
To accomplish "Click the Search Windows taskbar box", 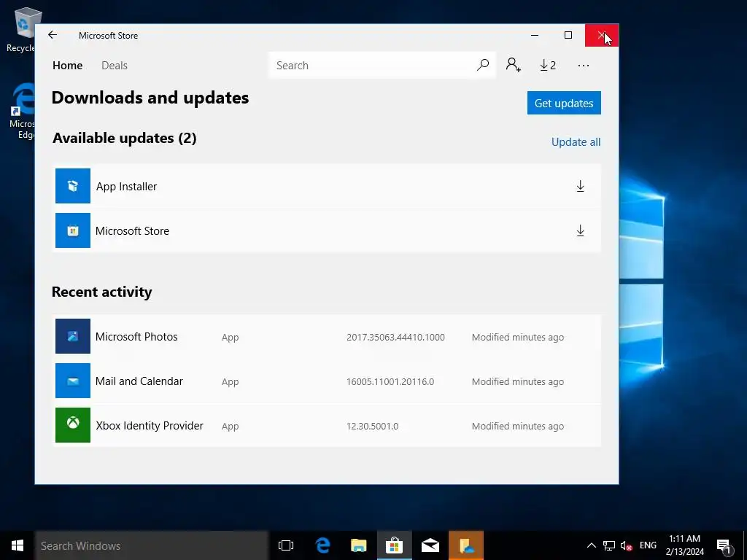I will click(152, 545).
